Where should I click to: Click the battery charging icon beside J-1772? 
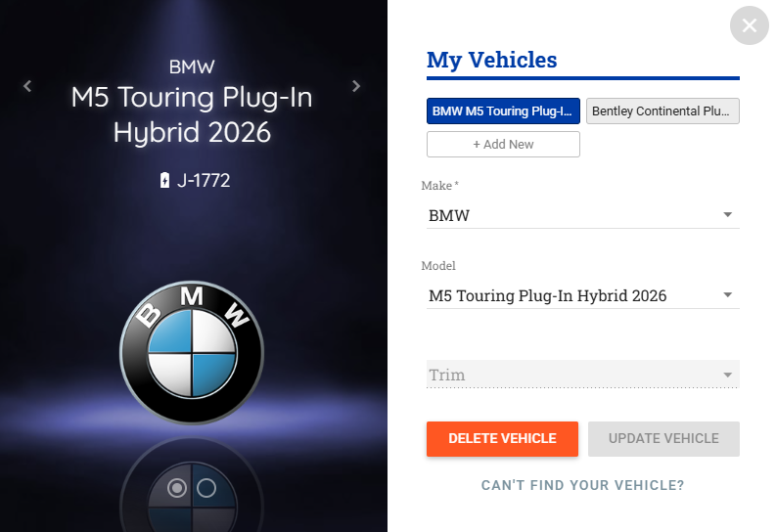(164, 180)
